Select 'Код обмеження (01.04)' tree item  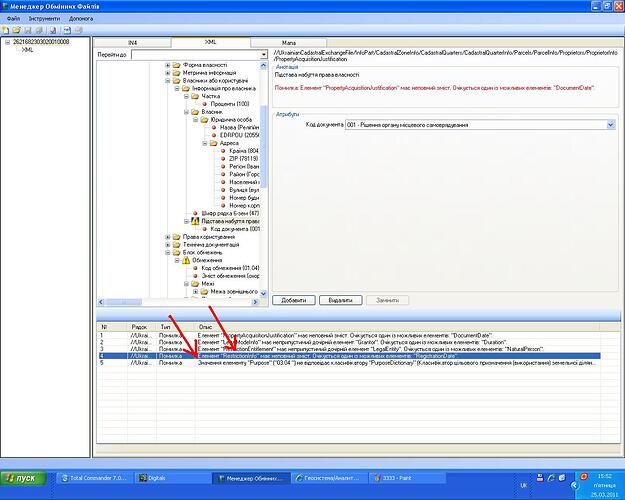click(230, 268)
